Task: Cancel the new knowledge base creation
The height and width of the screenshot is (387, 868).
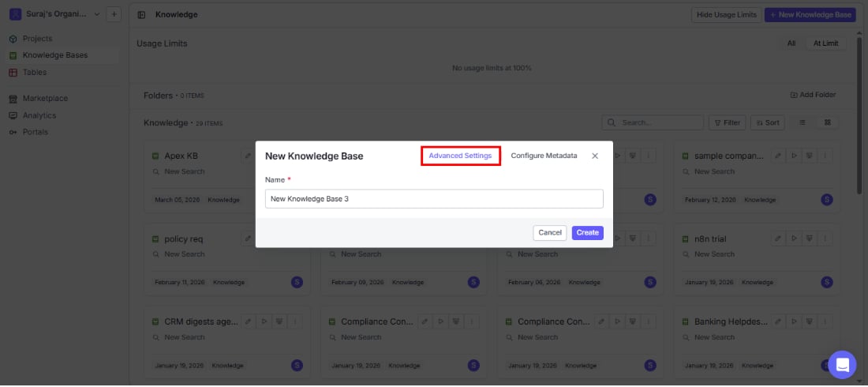Action: (x=550, y=233)
